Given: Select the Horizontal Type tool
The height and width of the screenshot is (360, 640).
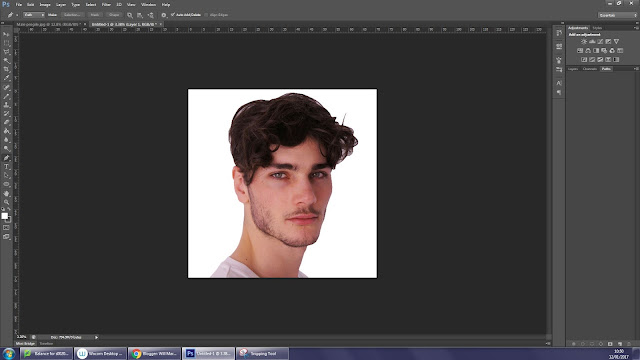Looking at the screenshot, I should click(6, 167).
